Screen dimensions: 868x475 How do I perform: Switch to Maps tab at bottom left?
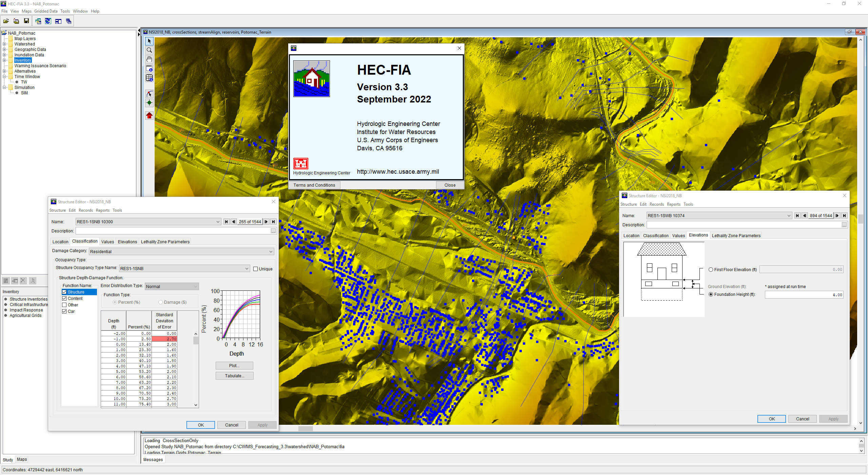pyautogui.click(x=22, y=459)
